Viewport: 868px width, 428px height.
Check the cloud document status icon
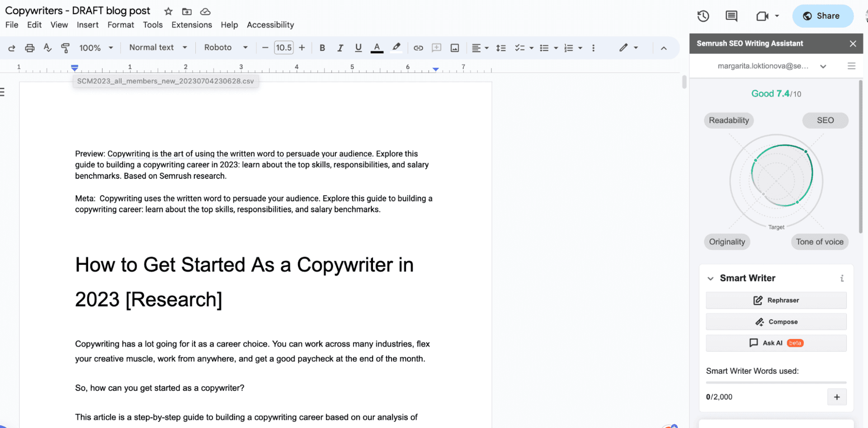205,11
